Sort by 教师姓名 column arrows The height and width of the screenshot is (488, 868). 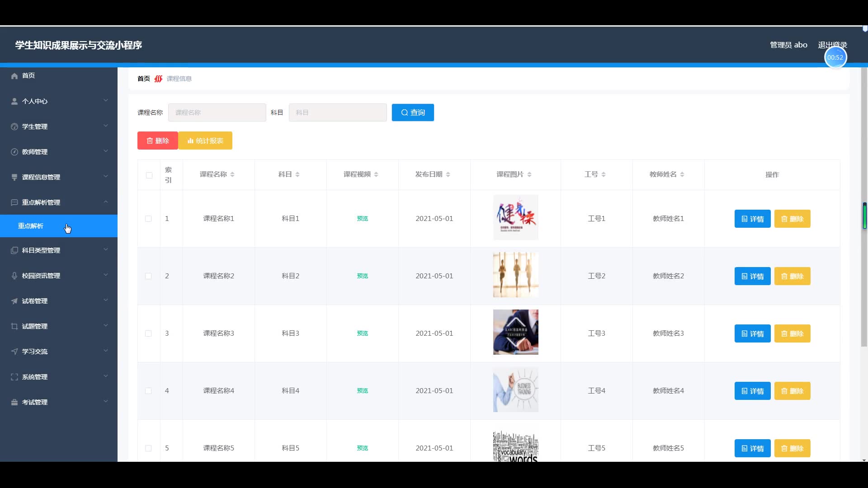coord(682,174)
